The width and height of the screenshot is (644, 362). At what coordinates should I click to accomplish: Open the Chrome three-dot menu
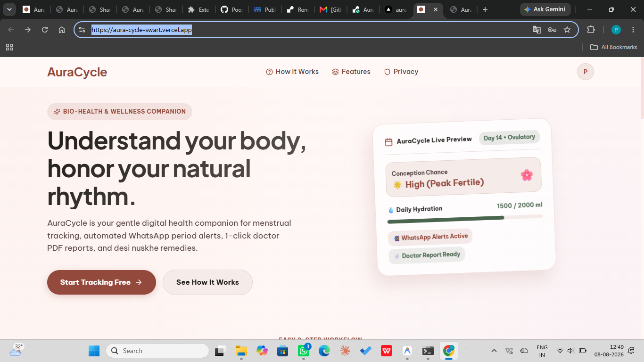click(633, 30)
